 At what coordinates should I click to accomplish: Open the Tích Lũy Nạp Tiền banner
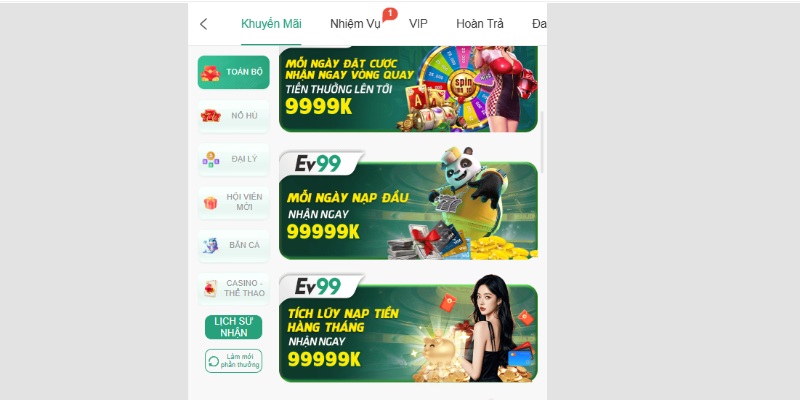coord(408,328)
